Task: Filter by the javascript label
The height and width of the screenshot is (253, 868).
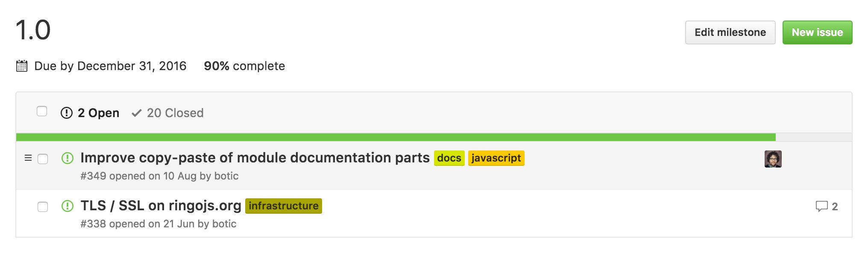Action: pyautogui.click(x=496, y=158)
